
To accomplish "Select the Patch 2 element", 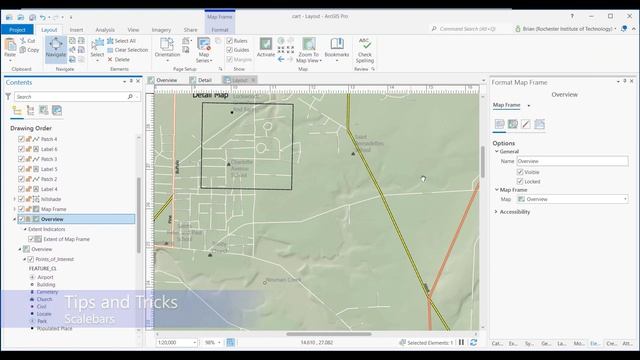I will 49,179.
